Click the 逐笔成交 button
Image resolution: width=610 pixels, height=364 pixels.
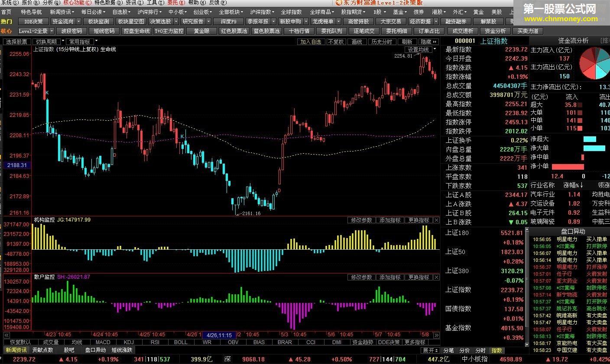pyautogui.click(x=364, y=31)
